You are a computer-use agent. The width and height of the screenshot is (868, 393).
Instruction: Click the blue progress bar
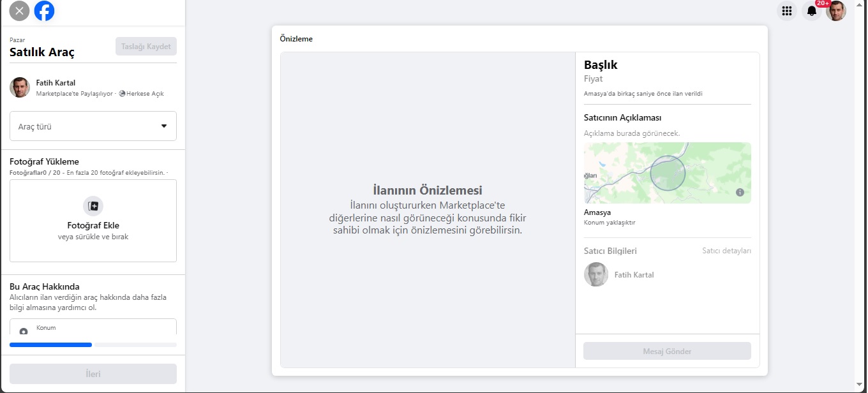pos(51,345)
